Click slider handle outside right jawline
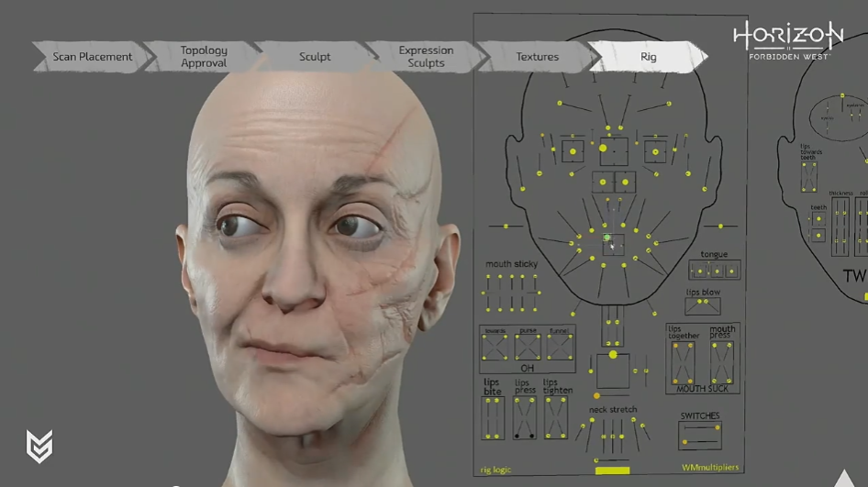Viewport: 868px width, 487px height. coord(720,227)
